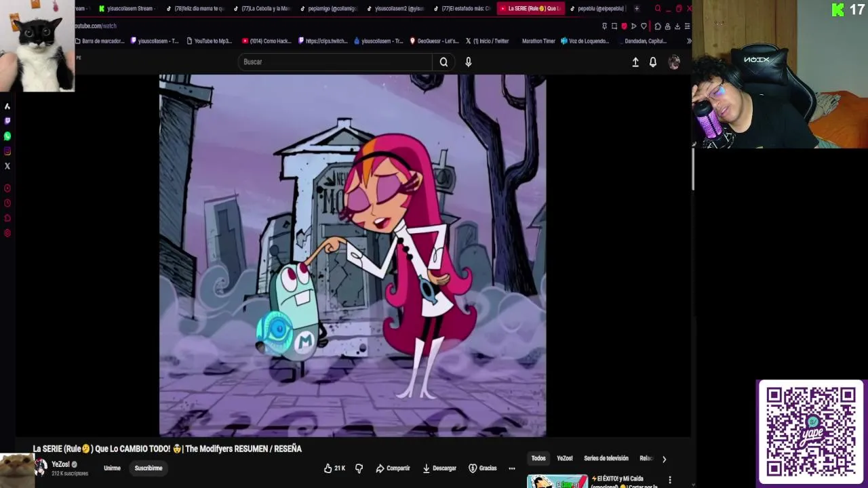Open more actions three-dot menu below the video

pos(512,468)
